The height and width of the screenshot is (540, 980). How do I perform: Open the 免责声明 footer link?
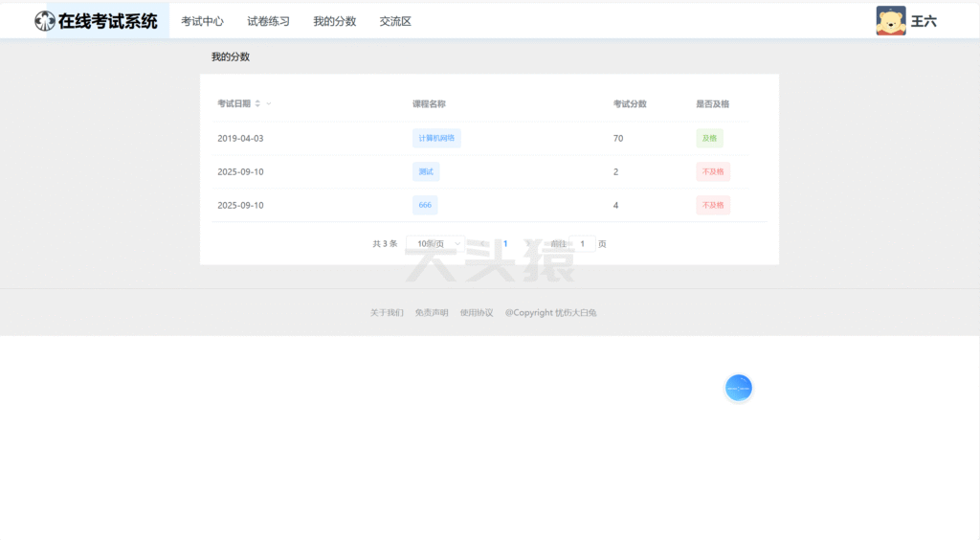[432, 312]
